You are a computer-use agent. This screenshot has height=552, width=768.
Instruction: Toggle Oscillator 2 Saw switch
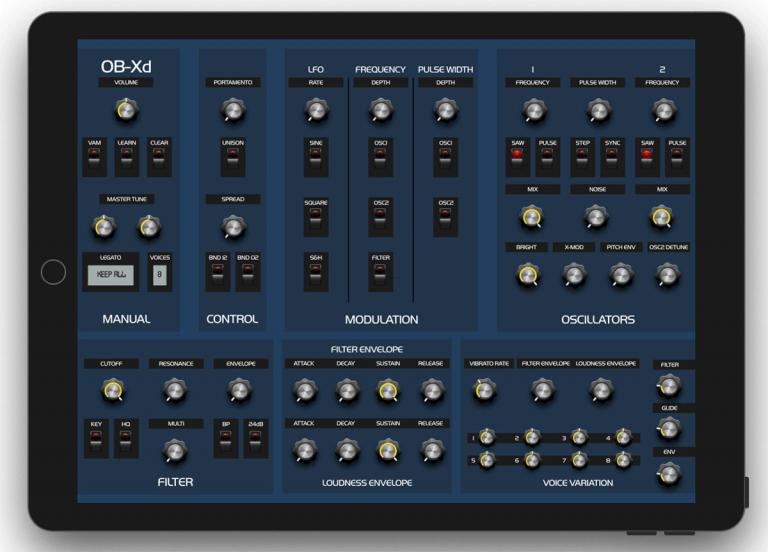coord(647,157)
